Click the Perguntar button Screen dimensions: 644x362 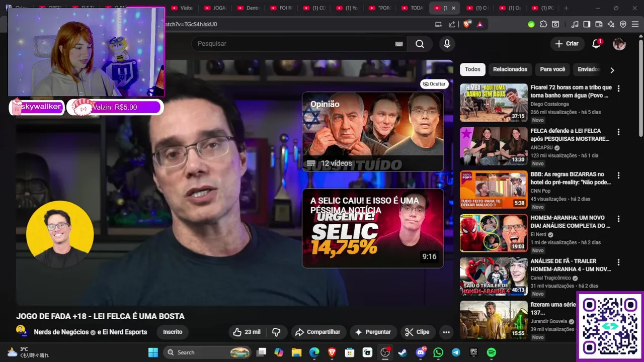click(373, 332)
